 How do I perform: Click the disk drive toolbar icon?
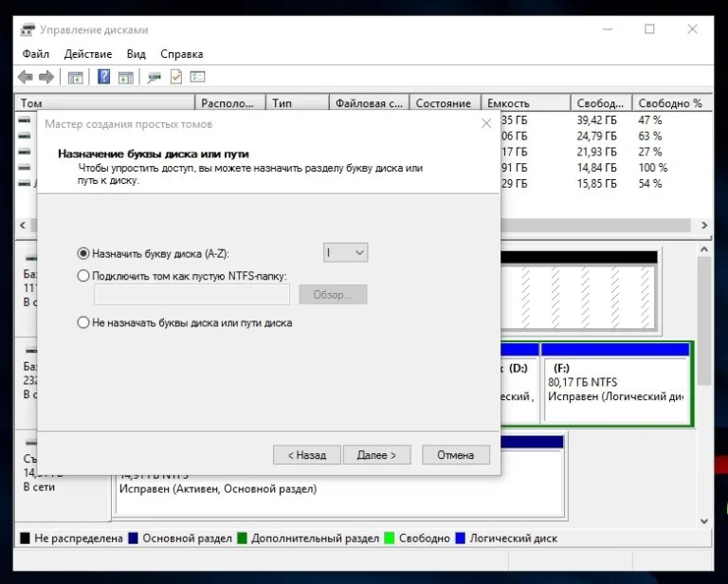coord(155,78)
